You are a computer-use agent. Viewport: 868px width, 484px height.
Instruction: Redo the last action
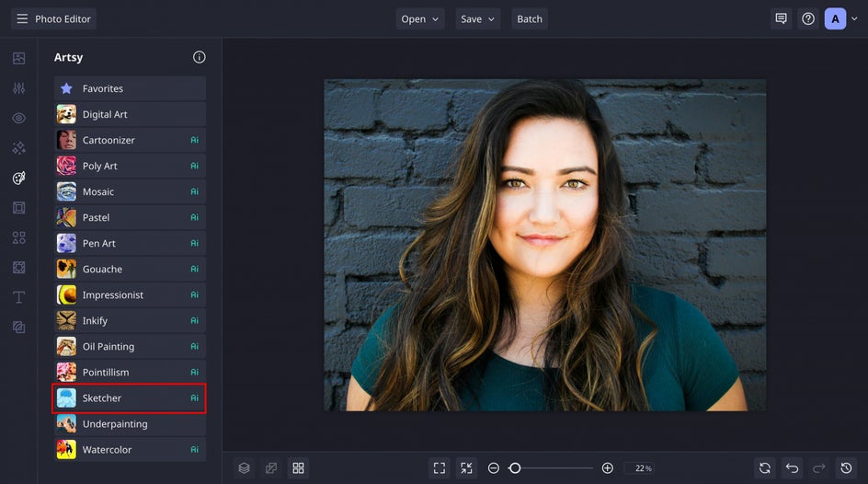(819, 468)
